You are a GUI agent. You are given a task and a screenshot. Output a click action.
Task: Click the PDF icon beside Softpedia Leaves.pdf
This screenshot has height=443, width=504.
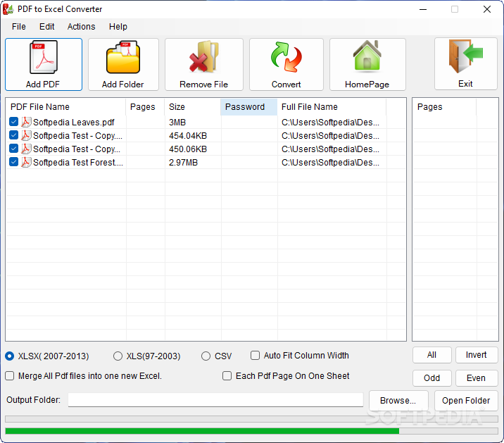[26, 122]
